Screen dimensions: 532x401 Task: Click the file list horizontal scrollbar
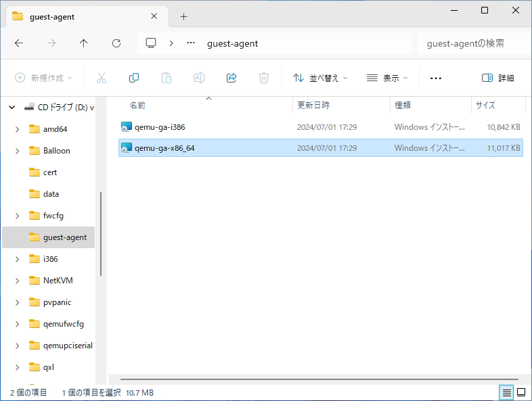319,379
